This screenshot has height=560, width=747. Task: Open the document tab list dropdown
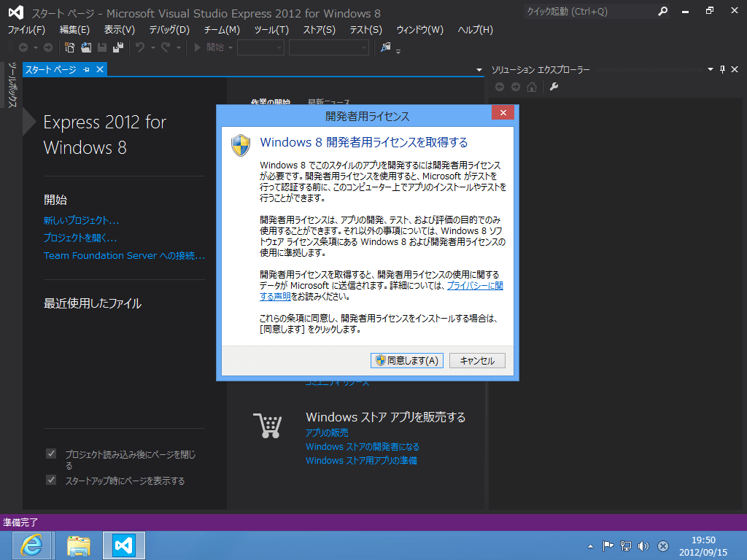pos(479,70)
